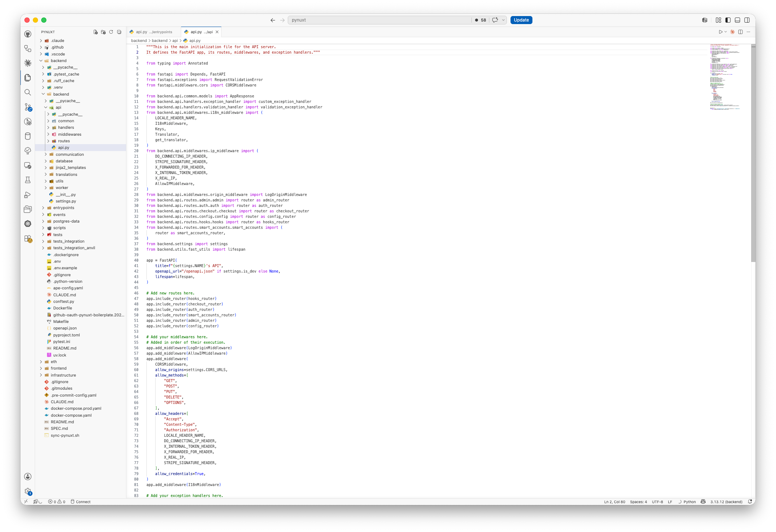Expand the tests_integration folder
The width and height of the screenshot is (776, 532).
43,241
